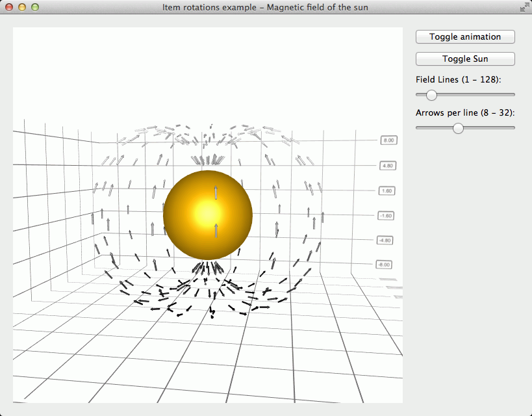The width and height of the screenshot is (532, 416).
Task: Select the 8.00 axis tick label
Action: 388,140
